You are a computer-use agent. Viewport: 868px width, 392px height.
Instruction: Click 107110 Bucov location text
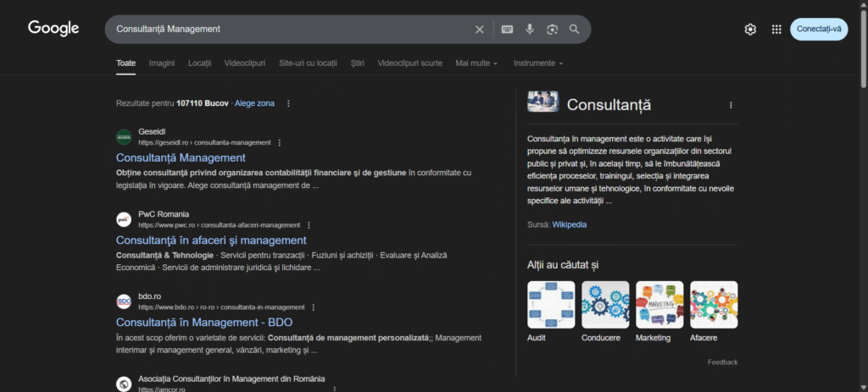pos(202,103)
